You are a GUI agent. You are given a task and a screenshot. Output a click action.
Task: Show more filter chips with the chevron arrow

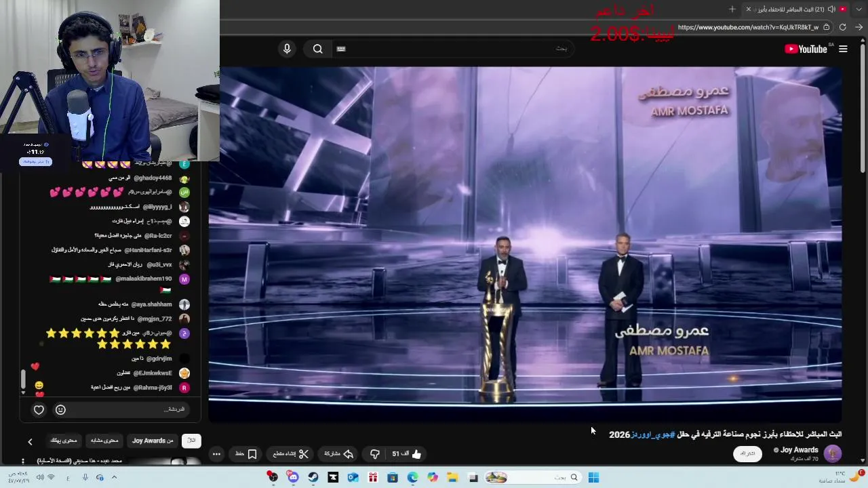click(30, 441)
